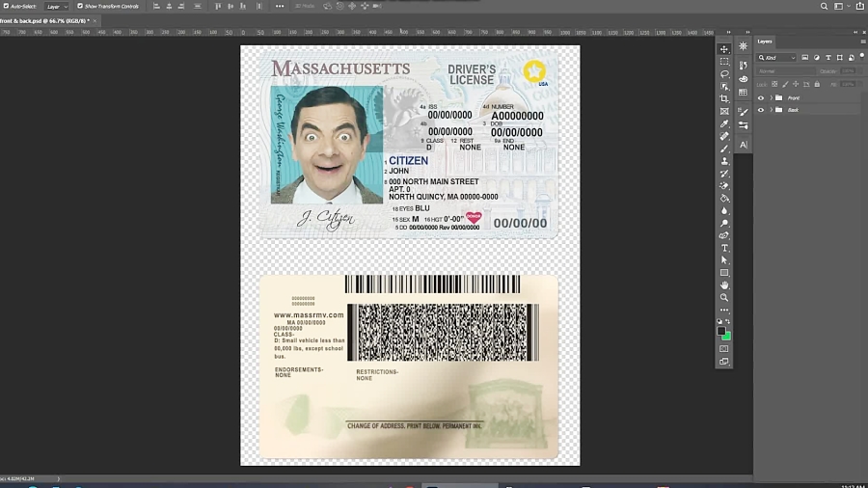Select the Frame tool

[724, 111]
